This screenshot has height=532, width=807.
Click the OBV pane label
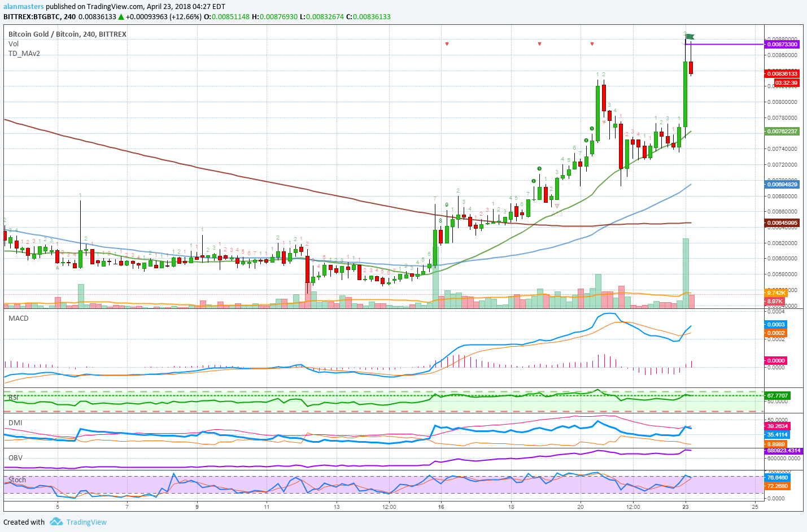[15, 457]
